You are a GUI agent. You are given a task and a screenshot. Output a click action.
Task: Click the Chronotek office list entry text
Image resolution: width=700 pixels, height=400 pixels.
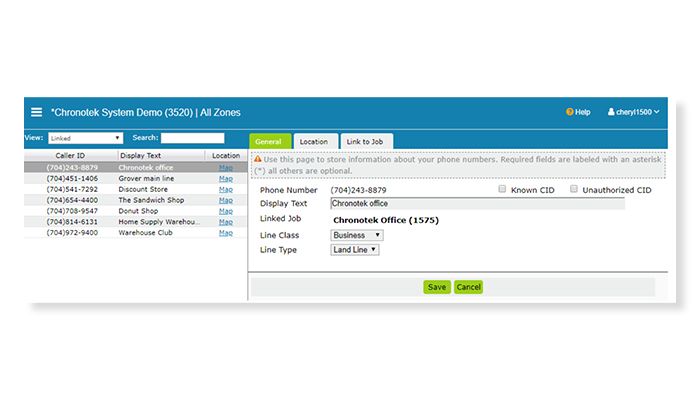click(146, 167)
